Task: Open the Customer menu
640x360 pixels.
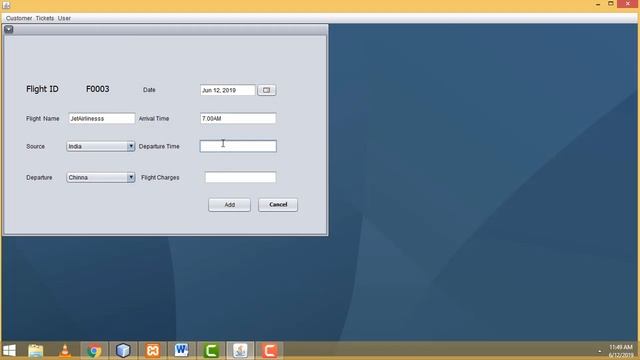Action: click(19, 18)
